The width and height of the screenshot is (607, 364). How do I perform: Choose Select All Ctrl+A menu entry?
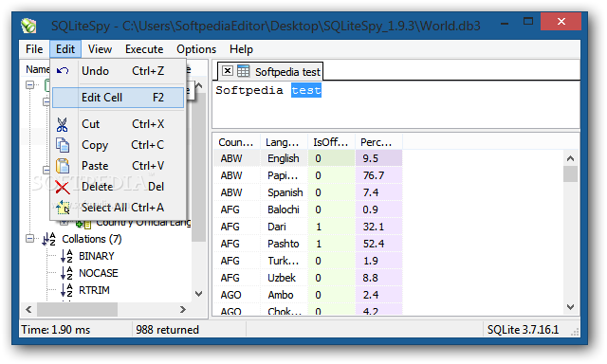(118, 208)
